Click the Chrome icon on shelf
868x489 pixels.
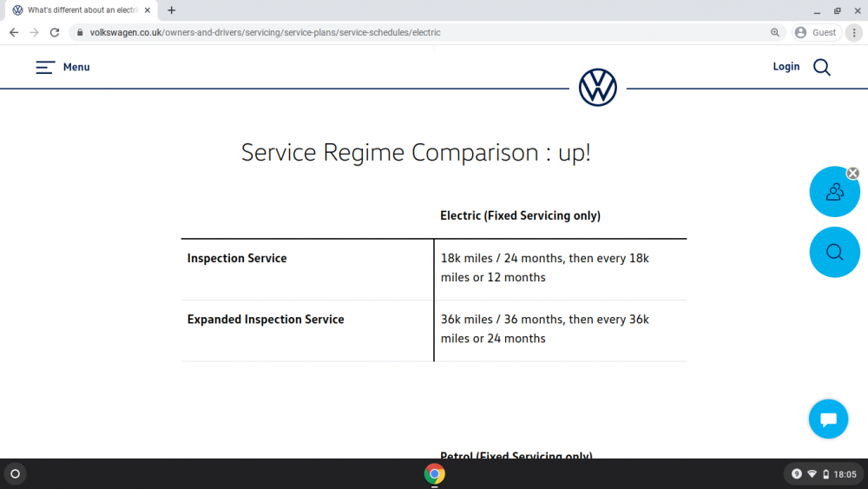tap(435, 474)
